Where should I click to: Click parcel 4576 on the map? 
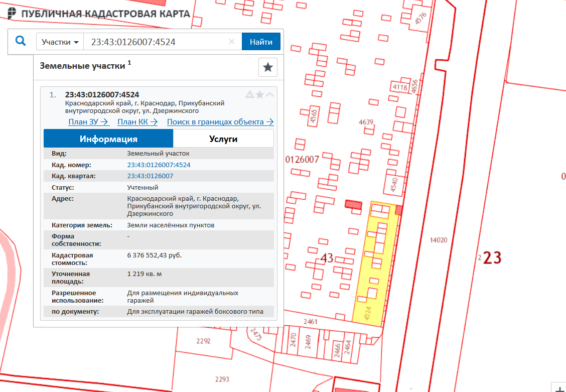coord(420,19)
